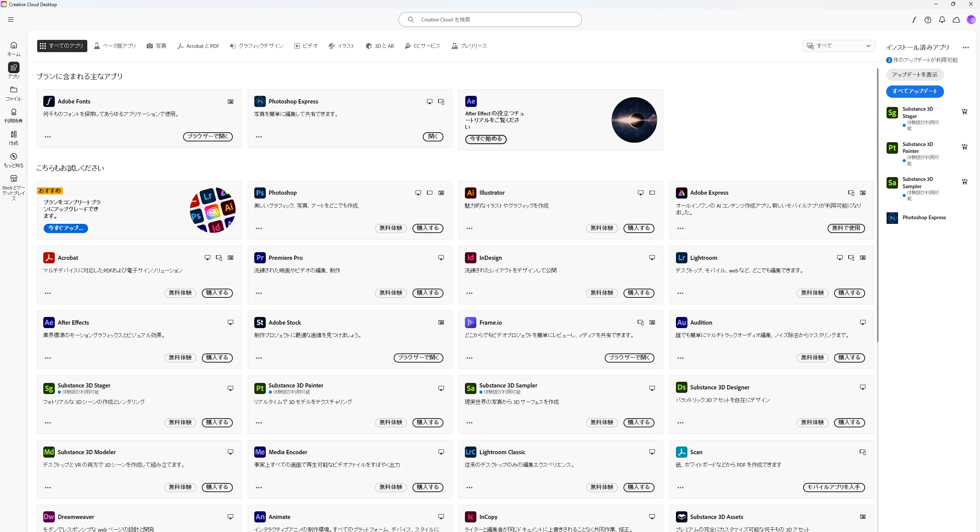Expand the three-dot menu on Adobe Fonts card
980x532 pixels.
[x=48, y=137]
